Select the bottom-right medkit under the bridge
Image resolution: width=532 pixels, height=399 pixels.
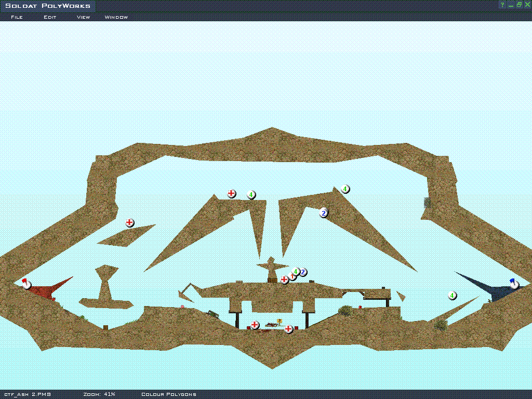point(289,329)
